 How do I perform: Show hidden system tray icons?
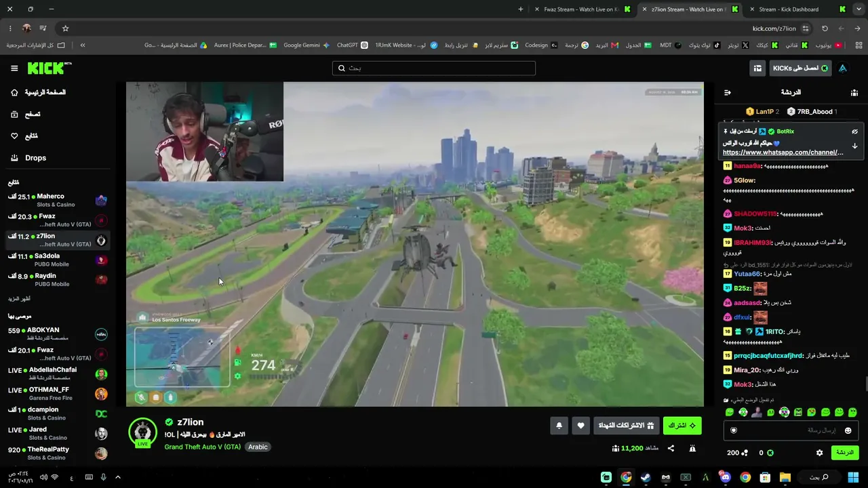point(117,478)
